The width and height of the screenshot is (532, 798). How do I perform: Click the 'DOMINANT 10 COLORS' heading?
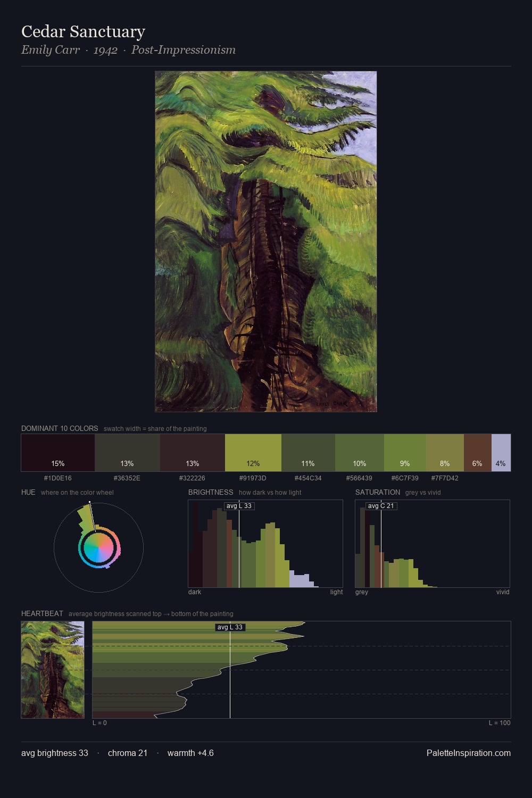point(60,428)
